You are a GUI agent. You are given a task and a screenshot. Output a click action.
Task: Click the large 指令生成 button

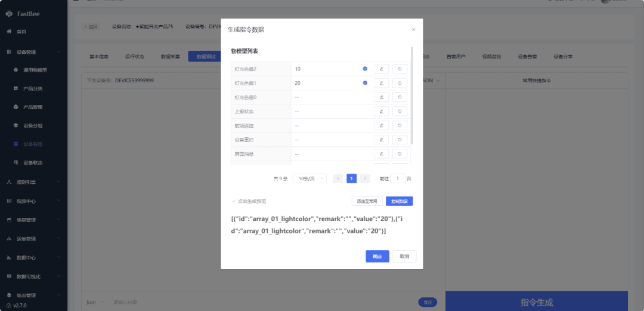pos(537,302)
